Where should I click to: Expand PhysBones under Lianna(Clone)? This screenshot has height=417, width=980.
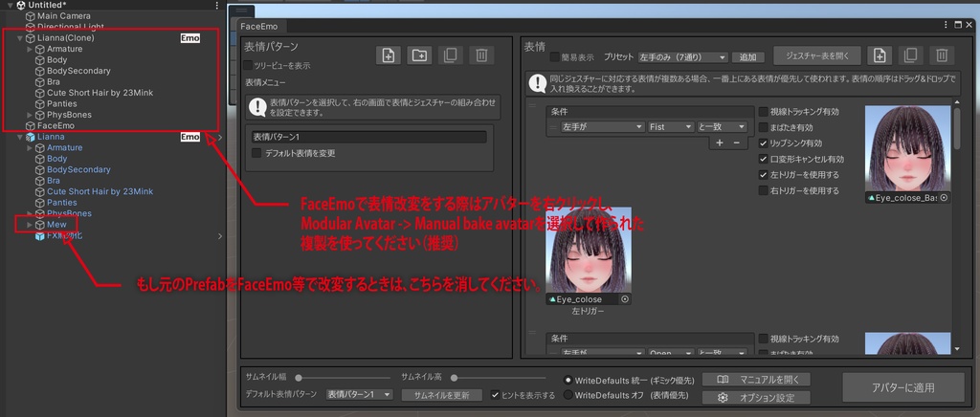(x=30, y=115)
